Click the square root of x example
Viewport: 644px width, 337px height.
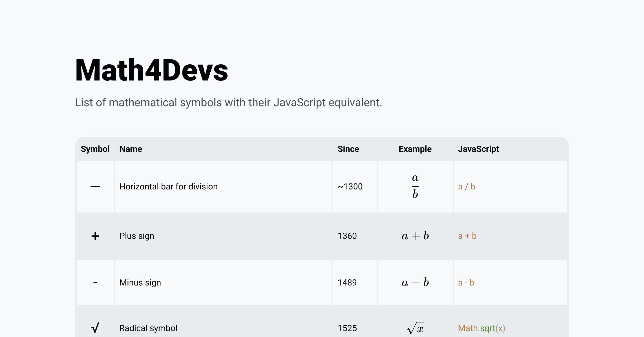point(415,328)
